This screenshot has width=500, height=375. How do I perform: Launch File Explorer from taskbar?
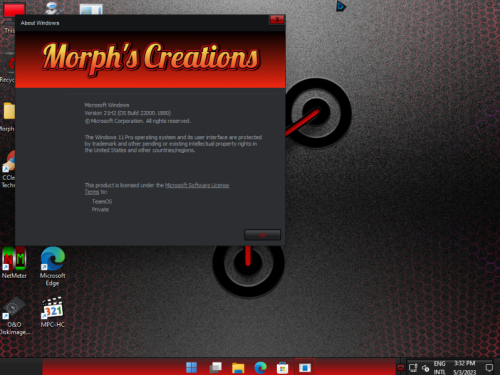[238, 367]
